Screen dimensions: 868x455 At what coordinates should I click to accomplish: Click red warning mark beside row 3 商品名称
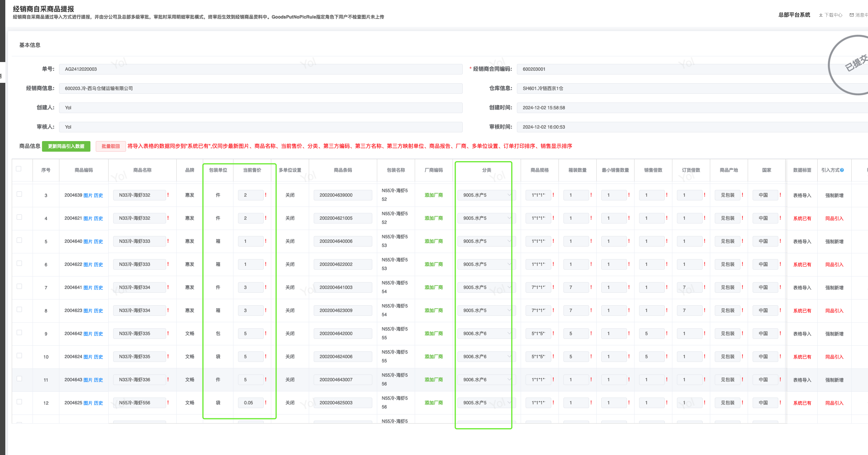168,195
